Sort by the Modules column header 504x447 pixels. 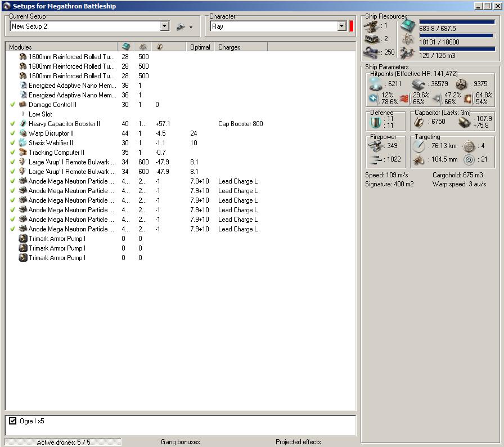tap(61, 47)
